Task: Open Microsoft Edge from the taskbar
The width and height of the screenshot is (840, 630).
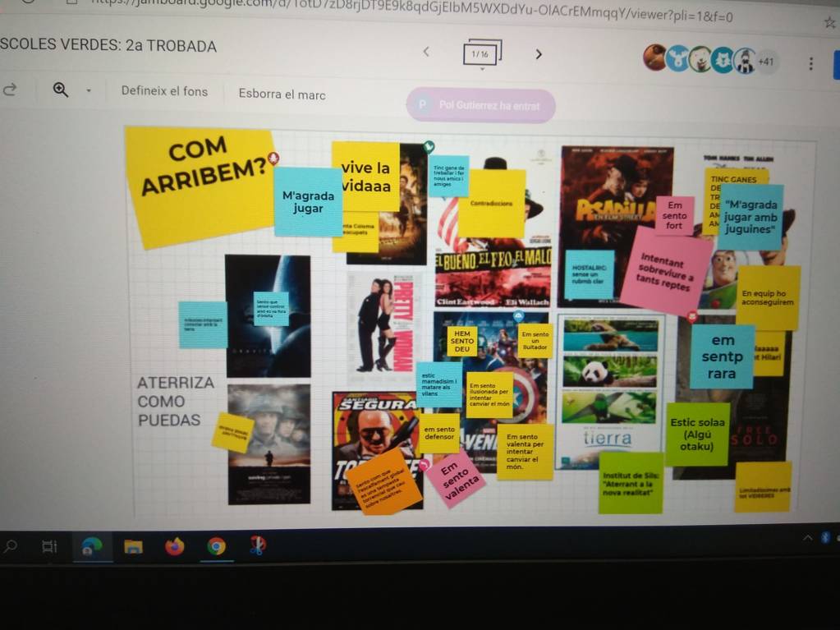Action: (x=92, y=546)
